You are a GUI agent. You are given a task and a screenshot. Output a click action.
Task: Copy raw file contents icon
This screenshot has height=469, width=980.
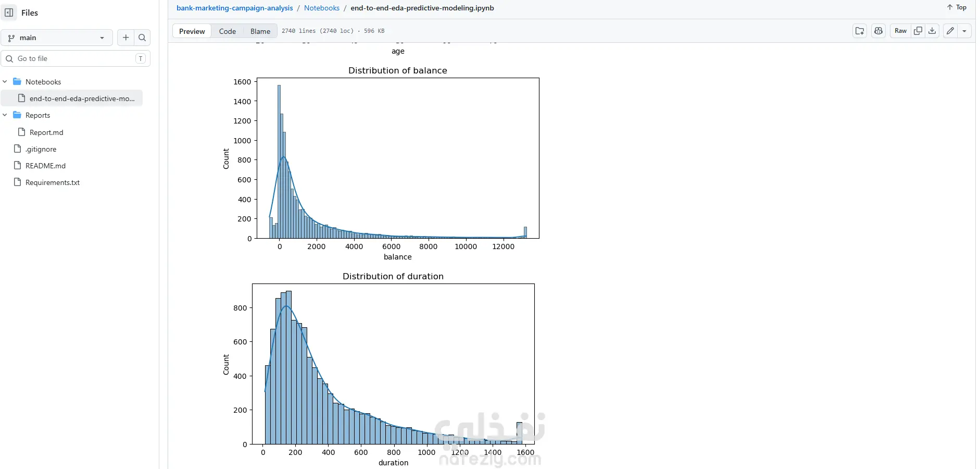(x=918, y=31)
